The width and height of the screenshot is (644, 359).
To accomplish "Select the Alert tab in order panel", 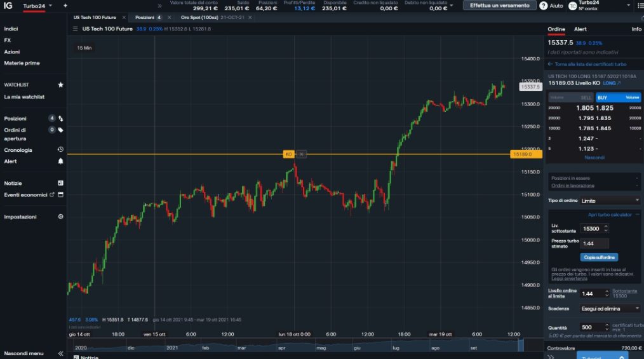I will [x=580, y=29].
